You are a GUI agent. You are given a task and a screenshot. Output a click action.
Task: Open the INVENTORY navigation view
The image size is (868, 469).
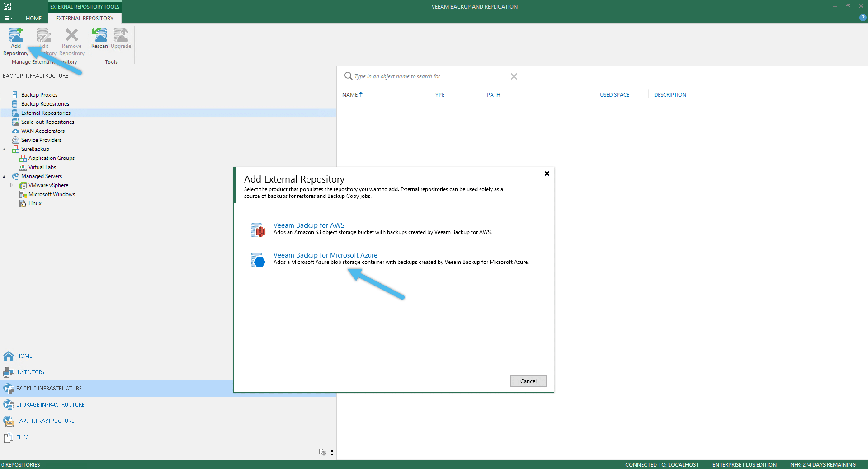30,372
